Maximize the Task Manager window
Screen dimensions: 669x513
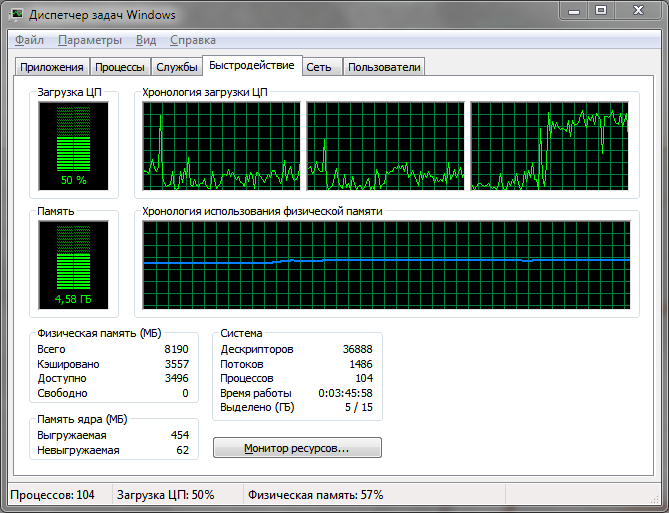(601, 10)
